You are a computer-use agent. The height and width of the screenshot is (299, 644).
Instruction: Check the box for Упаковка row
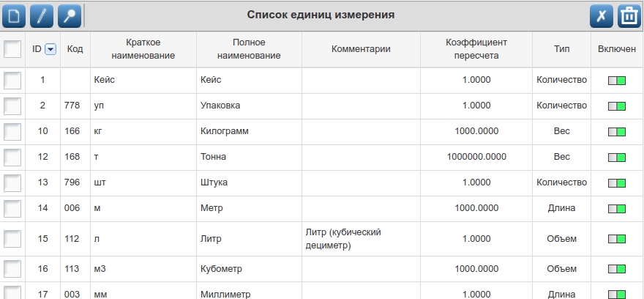(x=12, y=106)
